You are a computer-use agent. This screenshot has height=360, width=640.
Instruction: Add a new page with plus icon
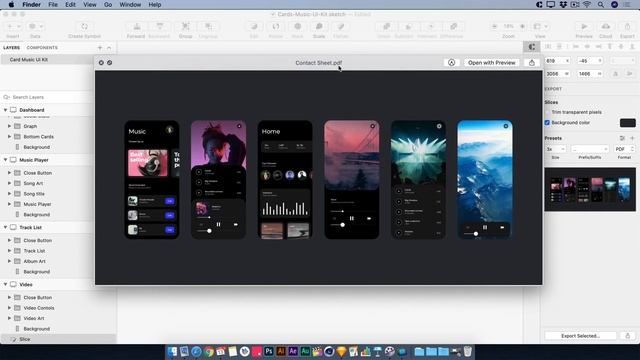click(x=100, y=48)
